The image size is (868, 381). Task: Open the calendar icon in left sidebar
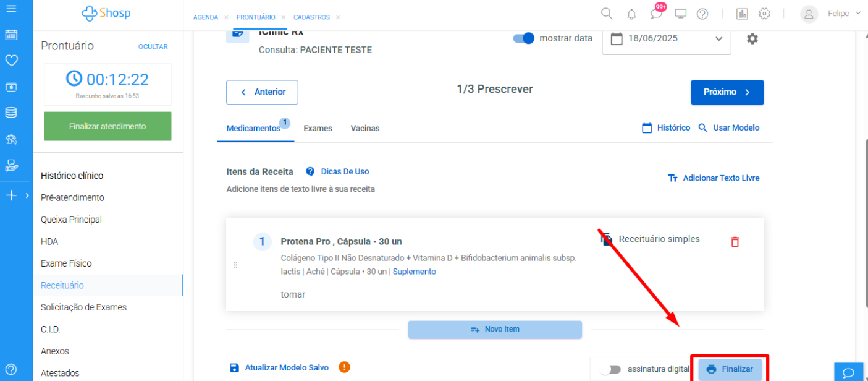[11, 35]
